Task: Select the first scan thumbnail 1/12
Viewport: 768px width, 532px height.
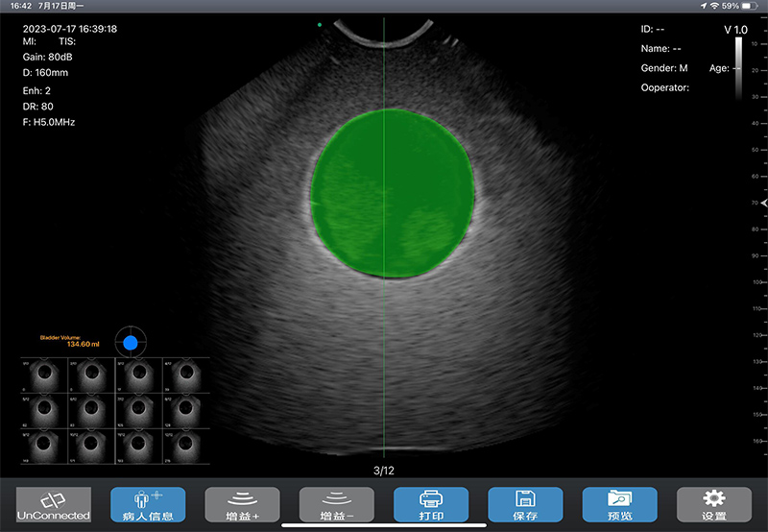Action: tap(43, 375)
